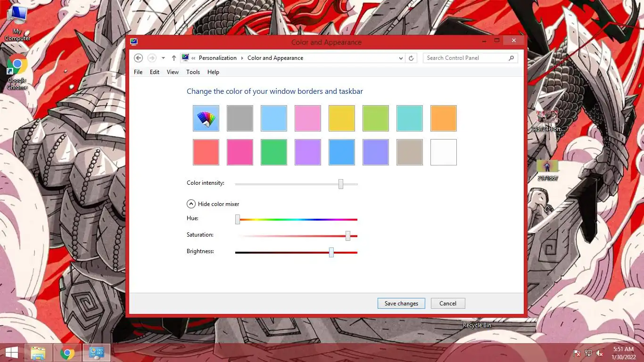Refresh the Control Panel page
This screenshot has height=362, width=644.
[x=411, y=58]
